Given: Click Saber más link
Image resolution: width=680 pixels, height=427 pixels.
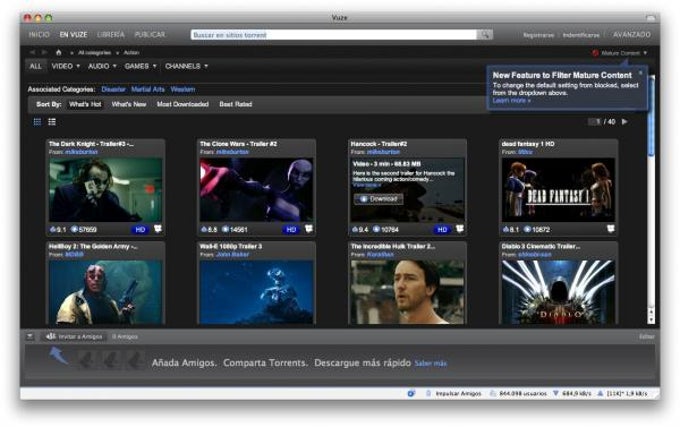Looking at the screenshot, I should [431, 364].
